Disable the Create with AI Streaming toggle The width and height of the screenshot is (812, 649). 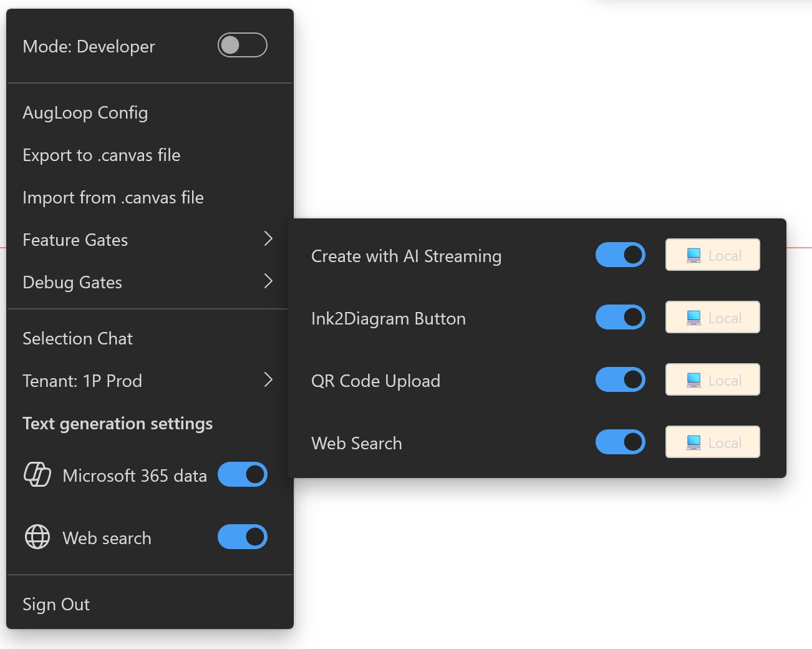(x=620, y=255)
